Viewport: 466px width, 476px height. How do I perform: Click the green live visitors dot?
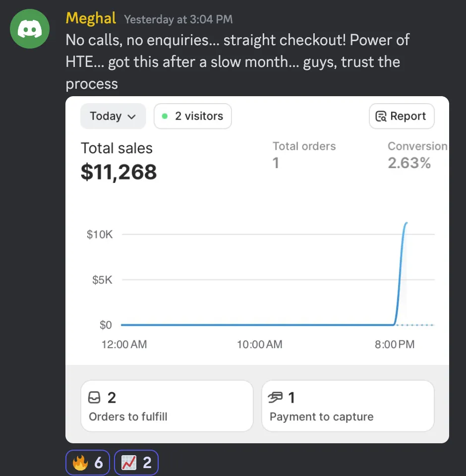pyautogui.click(x=165, y=116)
